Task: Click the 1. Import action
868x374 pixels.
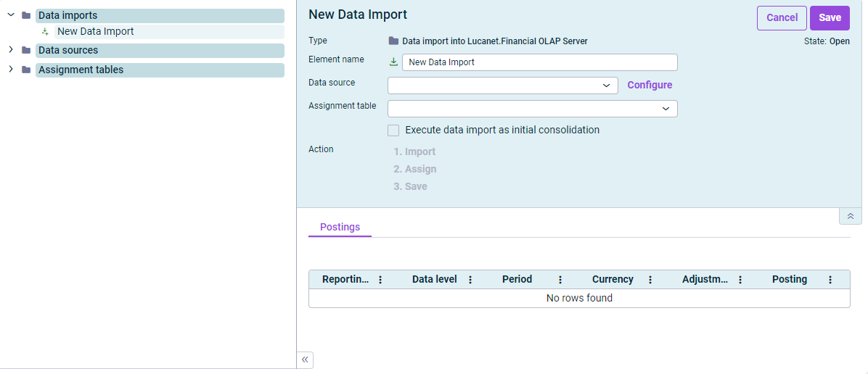Action: tap(414, 151)
